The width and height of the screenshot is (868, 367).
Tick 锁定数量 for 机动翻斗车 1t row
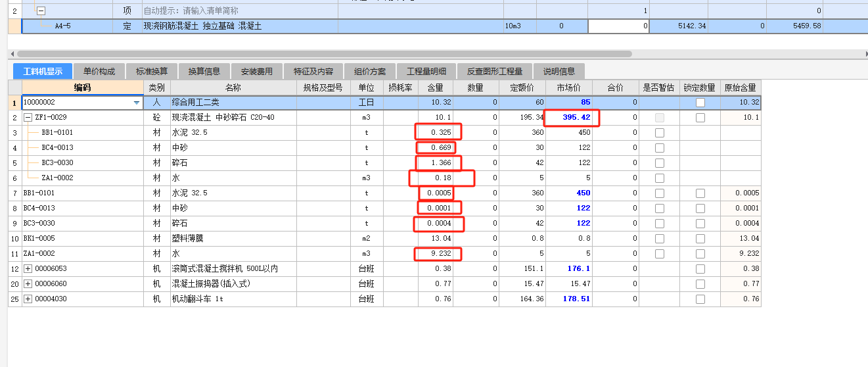[x=700, y=299]
